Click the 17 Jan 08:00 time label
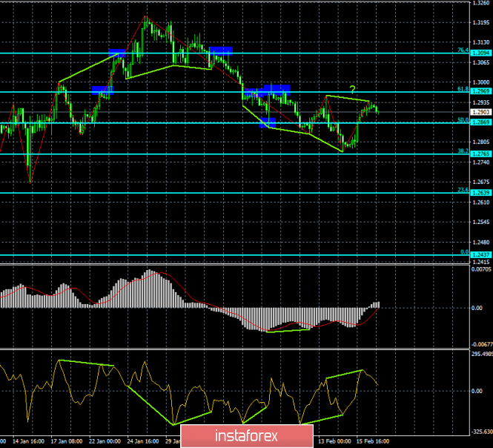This screenshot has width=493, height=448. point(67,441)
